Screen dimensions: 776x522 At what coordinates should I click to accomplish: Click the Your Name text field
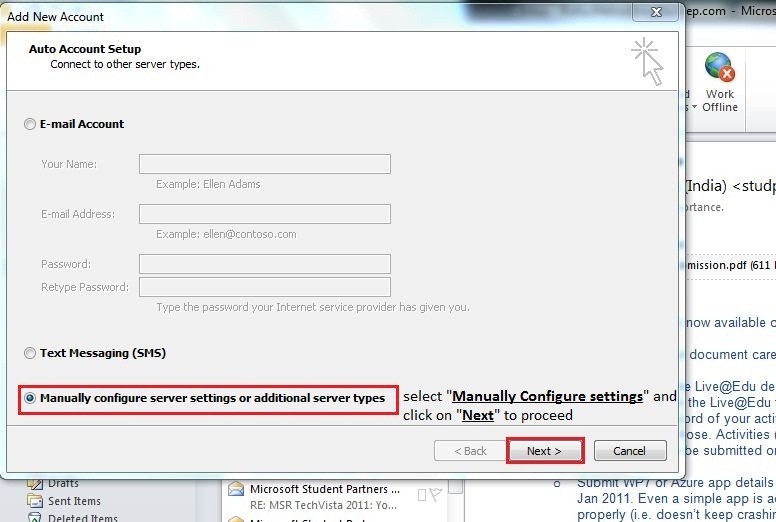click(265, 164)
